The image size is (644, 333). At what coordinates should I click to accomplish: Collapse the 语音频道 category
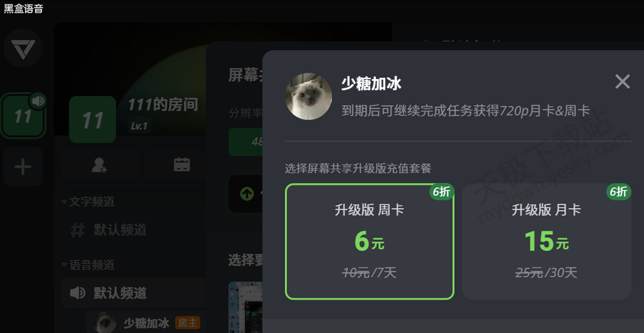tap(89, 265)
